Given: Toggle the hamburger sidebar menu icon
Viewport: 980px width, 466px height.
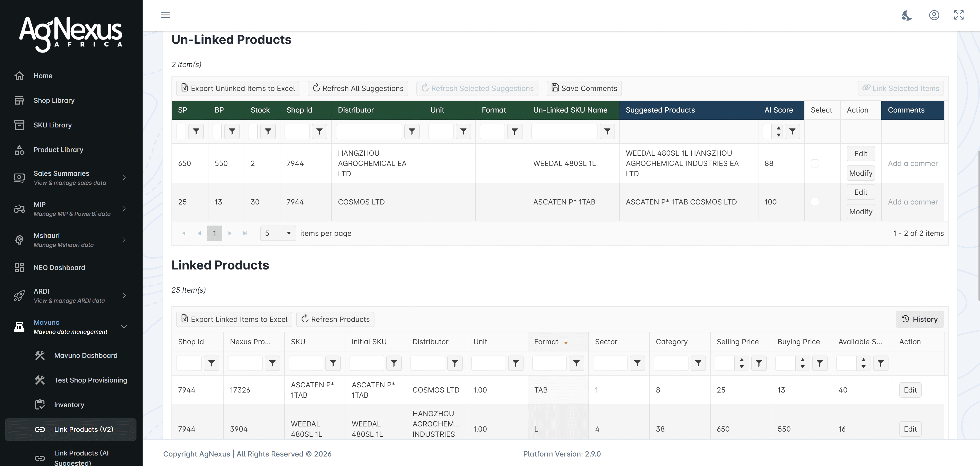Looking at the screenshot, I should [165, 15].
